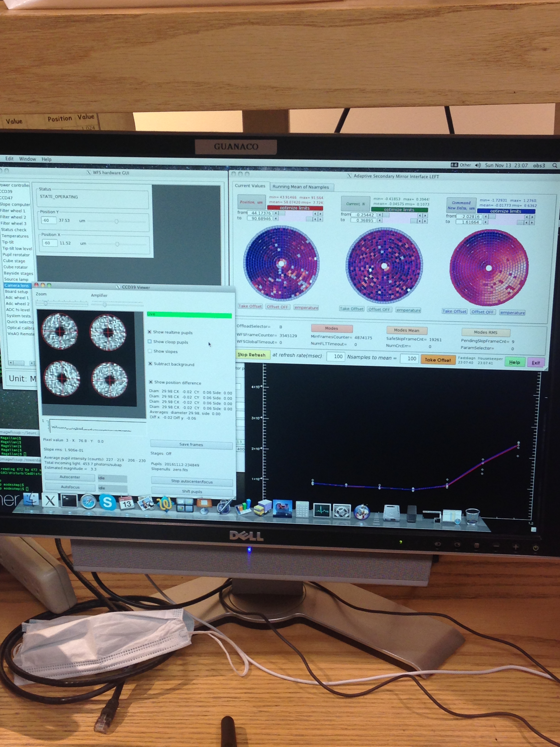Click the Position X slider
The height and width of the screenshot is (747, 560).
pyautogui.click(x=118, y=244)
